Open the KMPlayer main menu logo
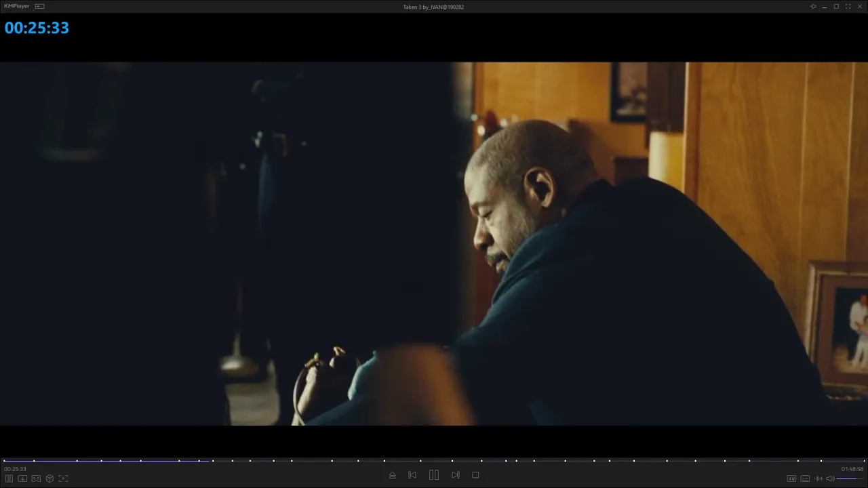 [17, 6]
